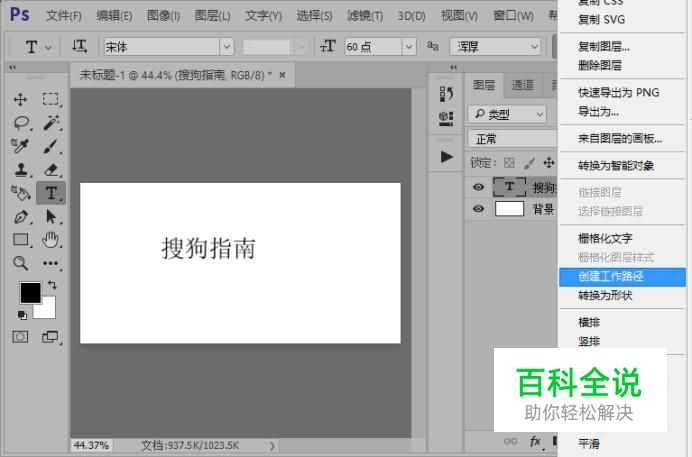Select the Paint Bucket tool

pos(20,193)
